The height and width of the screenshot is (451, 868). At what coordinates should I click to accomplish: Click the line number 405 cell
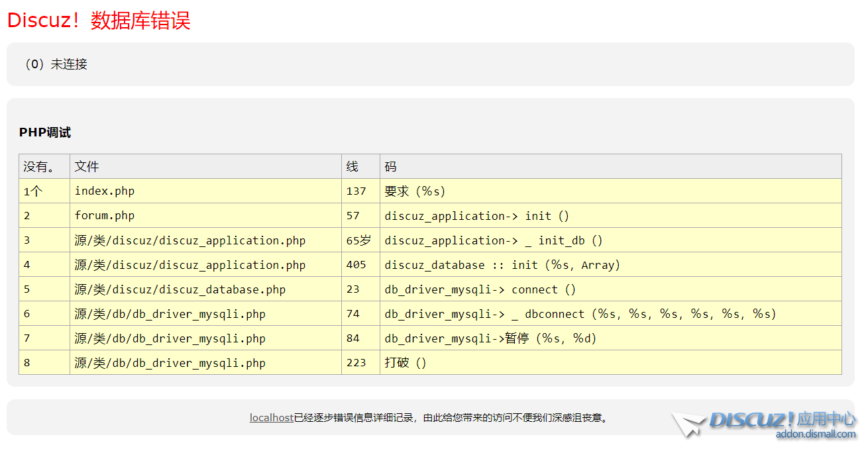356,265
